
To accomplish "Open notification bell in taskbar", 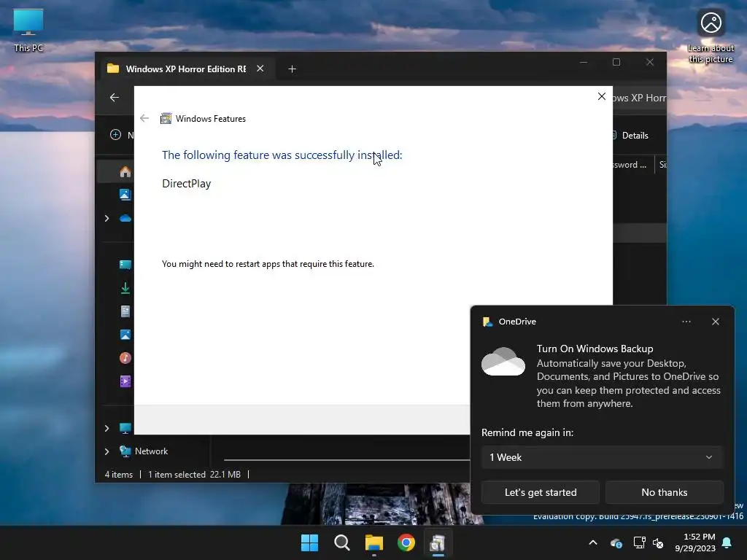I will pos(727,542).
